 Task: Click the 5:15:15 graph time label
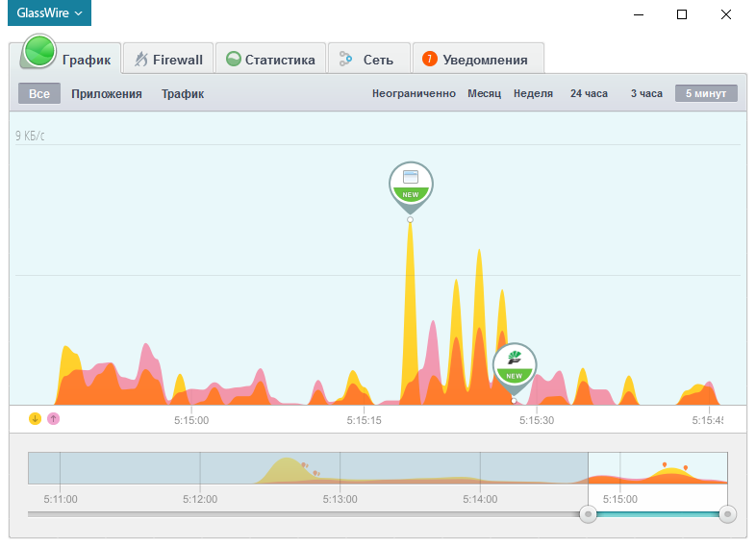pos(364,420)
